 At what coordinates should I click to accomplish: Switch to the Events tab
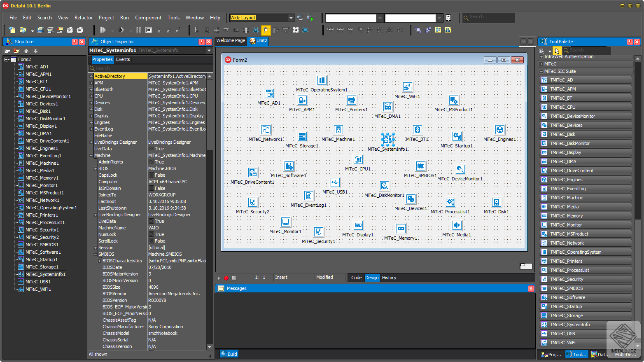pos(123,59)
